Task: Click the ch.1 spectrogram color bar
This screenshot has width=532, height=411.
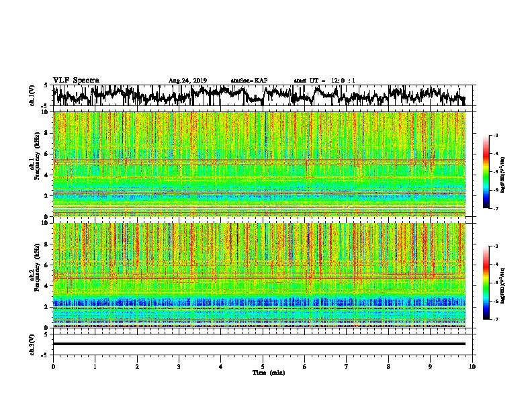Action: pos(486,172)
